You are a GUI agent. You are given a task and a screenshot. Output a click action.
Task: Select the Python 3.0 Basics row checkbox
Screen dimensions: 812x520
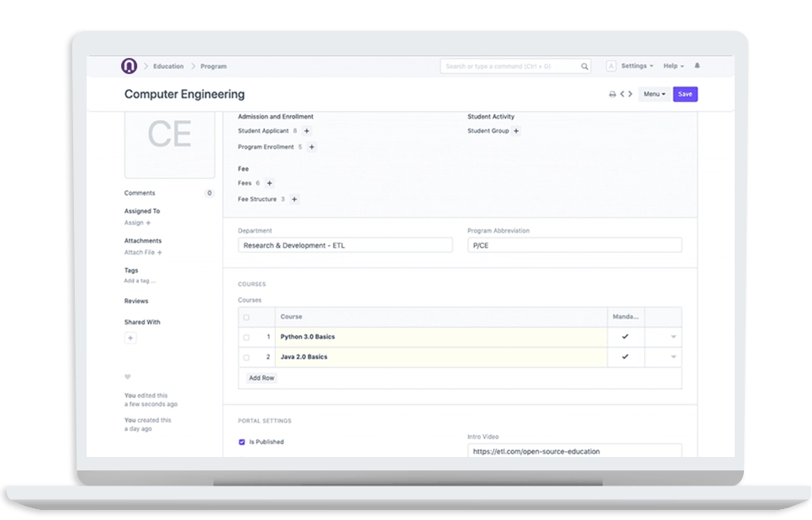pos(246,337)
